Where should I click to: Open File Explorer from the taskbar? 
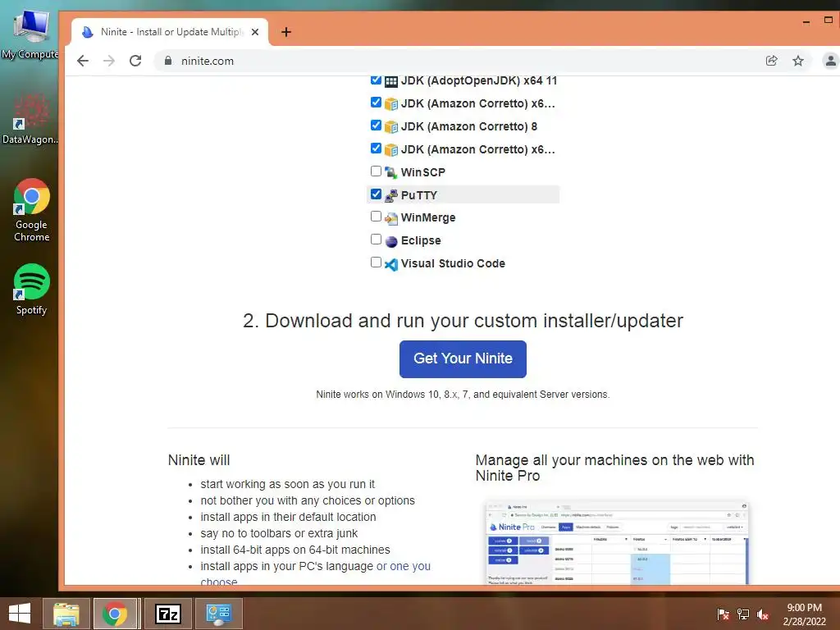(66, 614)
